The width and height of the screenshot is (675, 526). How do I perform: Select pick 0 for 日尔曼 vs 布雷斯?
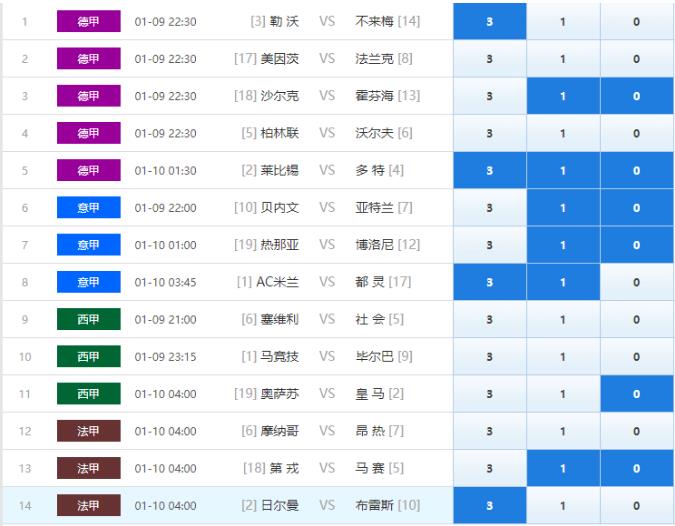[x=637, y=506]
